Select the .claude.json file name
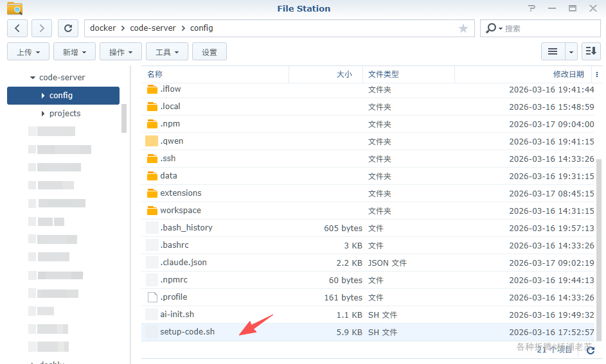 (x=183, y=263)
